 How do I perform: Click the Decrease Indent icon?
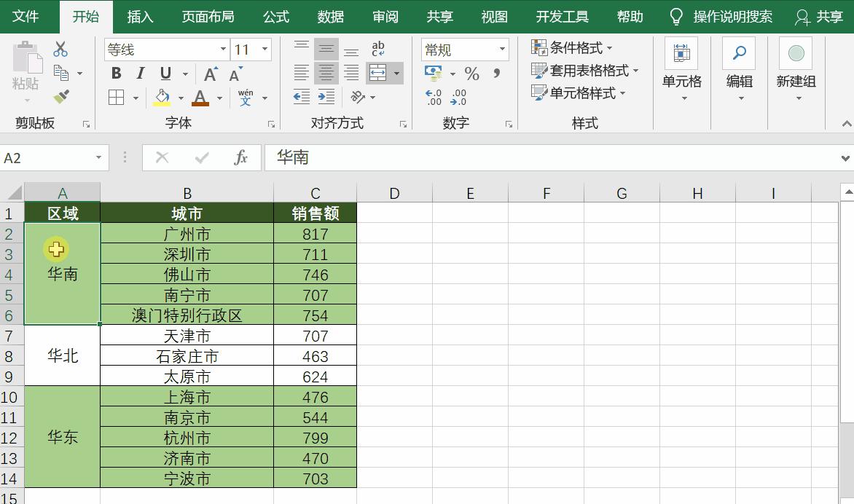tap(302, 96)
